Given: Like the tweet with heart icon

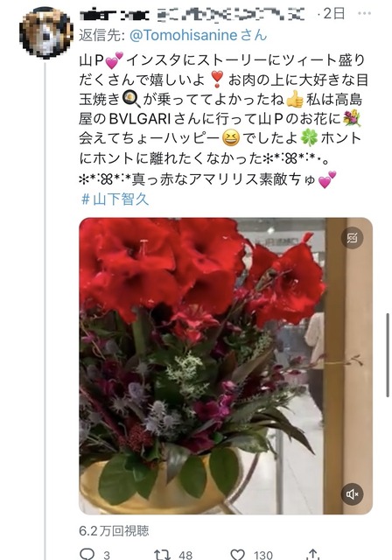Looking at the screenshot, I should (x=238, y=554).
